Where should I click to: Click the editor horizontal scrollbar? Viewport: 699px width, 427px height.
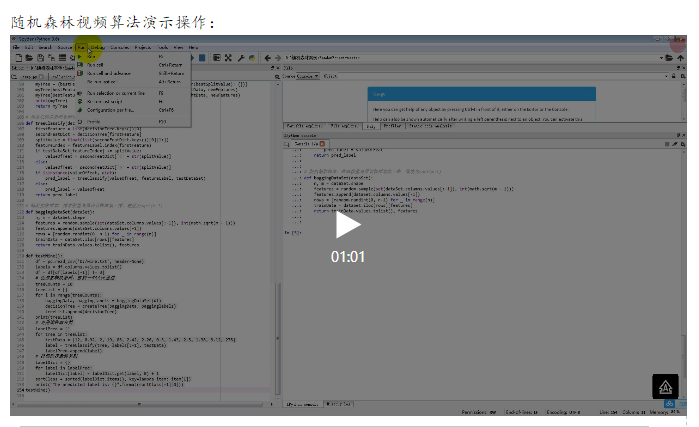[140, 404]
